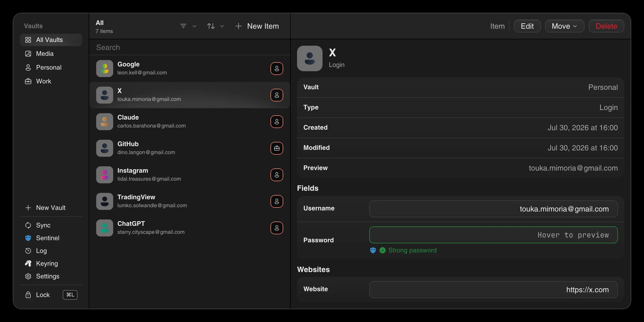Click the Username field value
644x322 pixels.
[x=493, y=209]
